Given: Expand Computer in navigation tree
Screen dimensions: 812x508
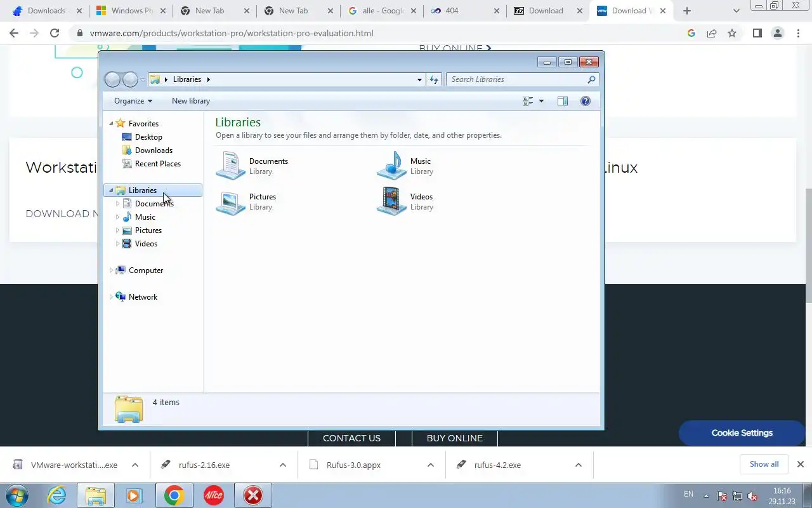Looking at the screenshot, I should (111, 271).
